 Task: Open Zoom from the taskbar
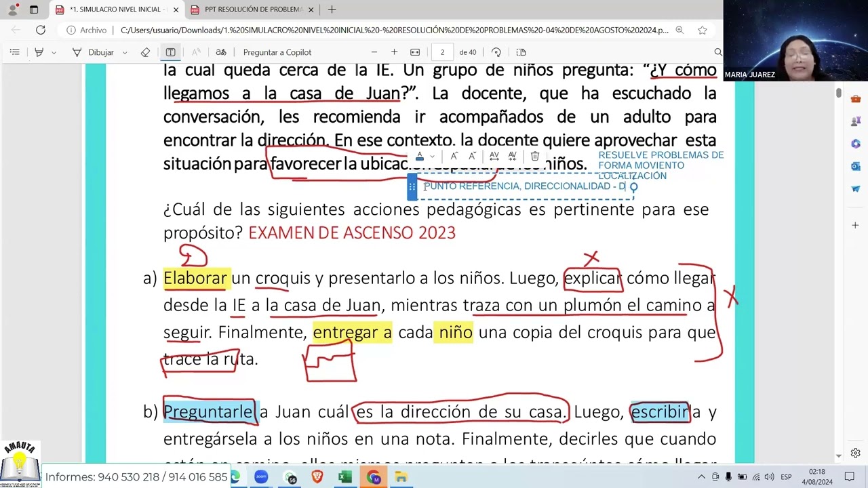pos(261,477)
